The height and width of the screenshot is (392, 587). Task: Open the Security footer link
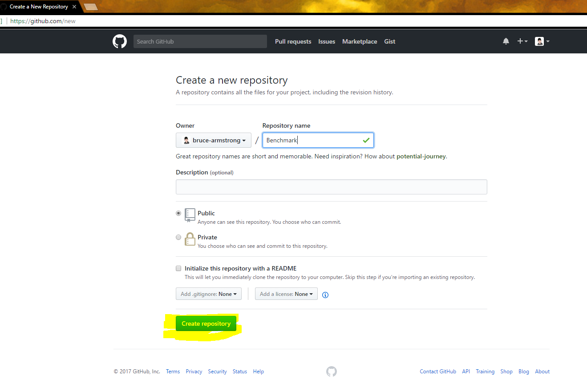point(217,372)
